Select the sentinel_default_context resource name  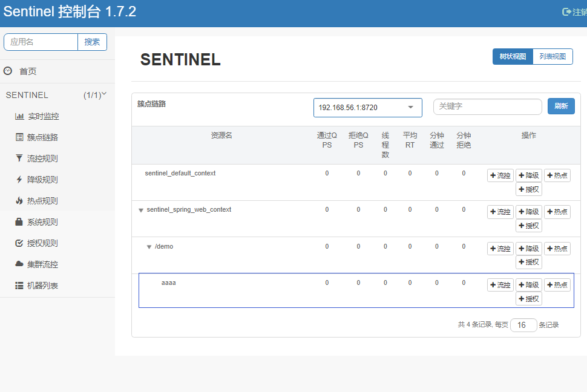[x=180, y=173]
